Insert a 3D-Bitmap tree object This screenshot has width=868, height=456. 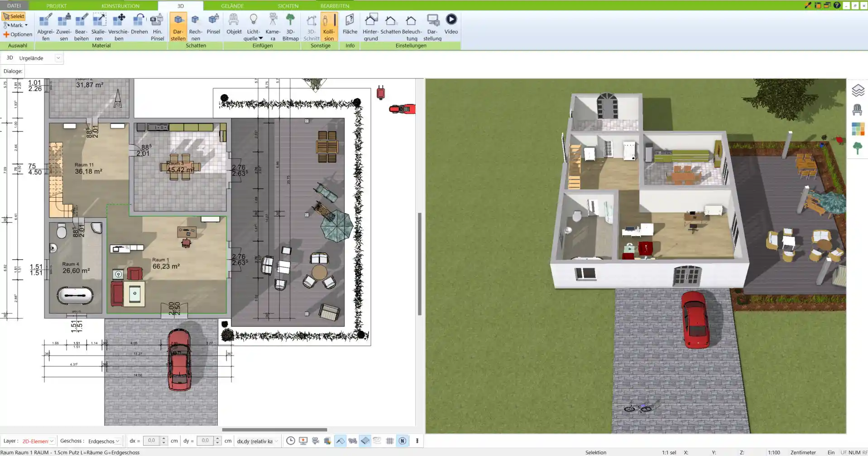(290, 27)
